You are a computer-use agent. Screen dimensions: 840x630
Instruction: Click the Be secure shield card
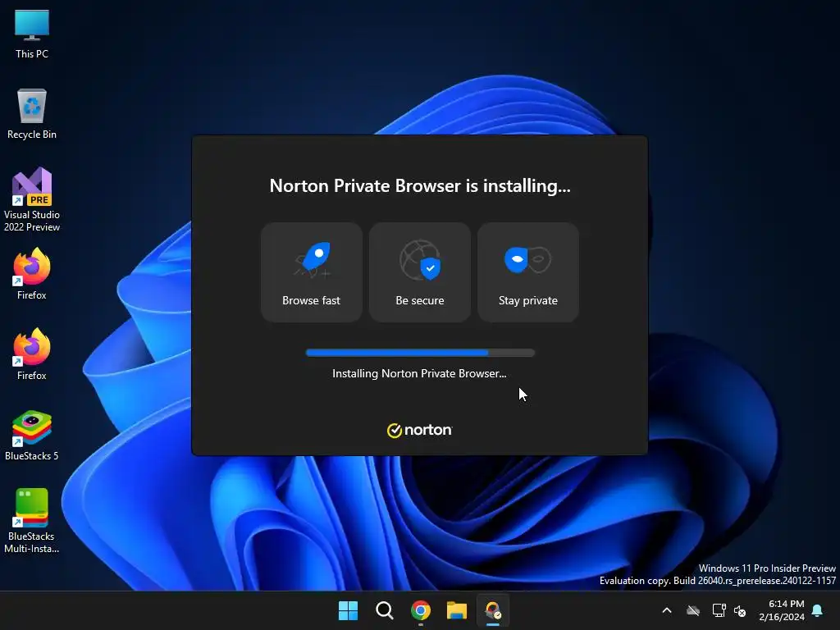419,272
